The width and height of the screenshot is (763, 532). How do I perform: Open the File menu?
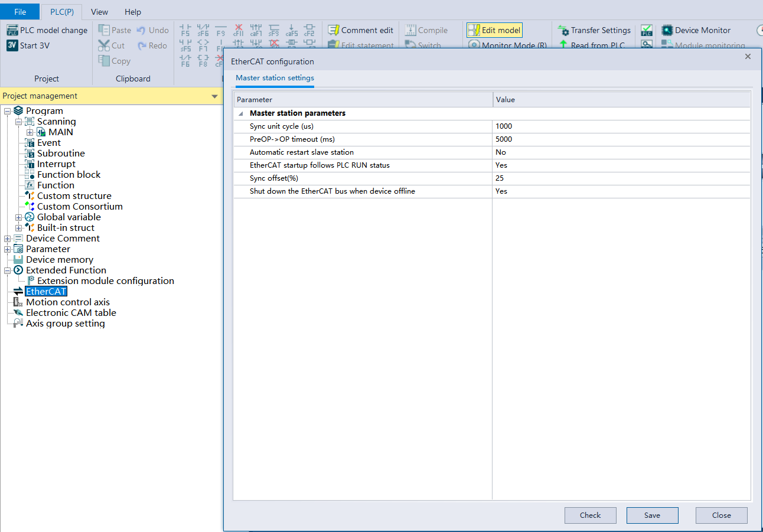coord(20,12)
